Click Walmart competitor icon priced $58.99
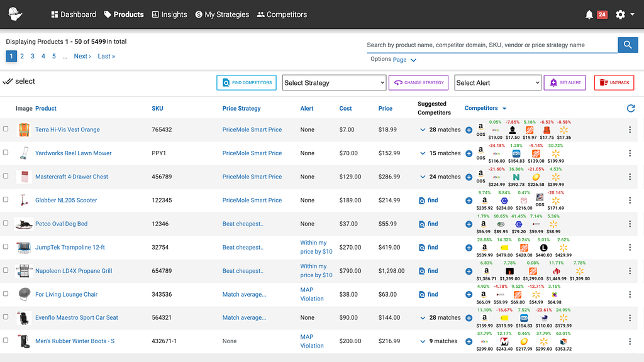Viewport: 644px width, 362px height. point(553,224)
